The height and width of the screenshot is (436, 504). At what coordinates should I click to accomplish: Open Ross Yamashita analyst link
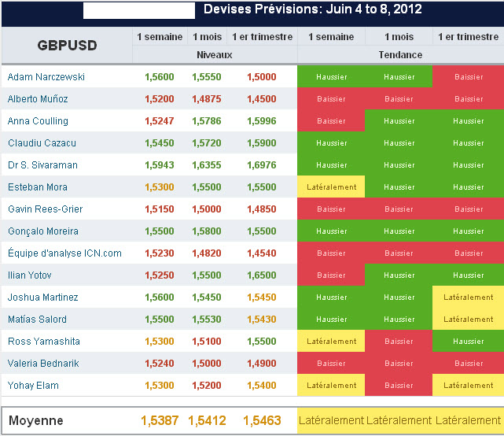tap(44, 342)
